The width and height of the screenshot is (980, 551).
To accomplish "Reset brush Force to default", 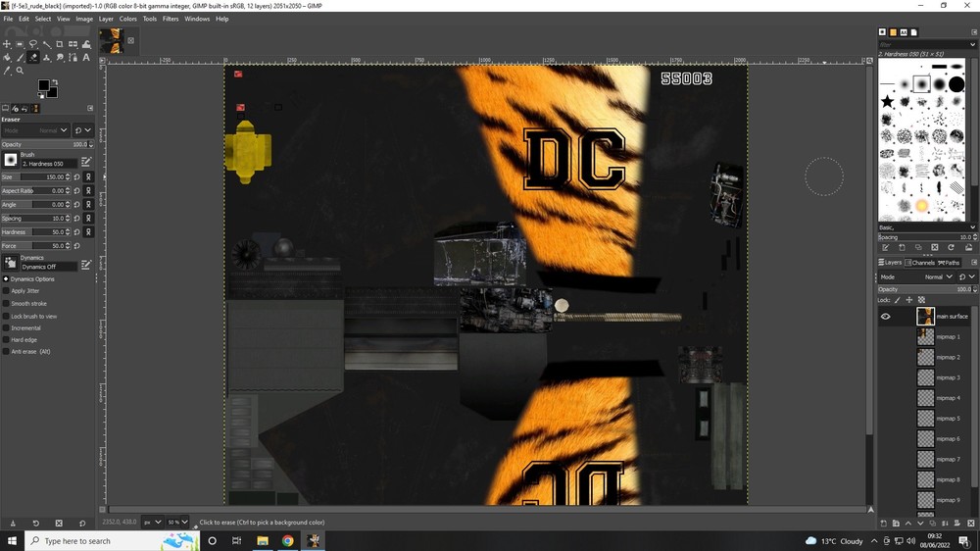I will (x=76, y=246).
